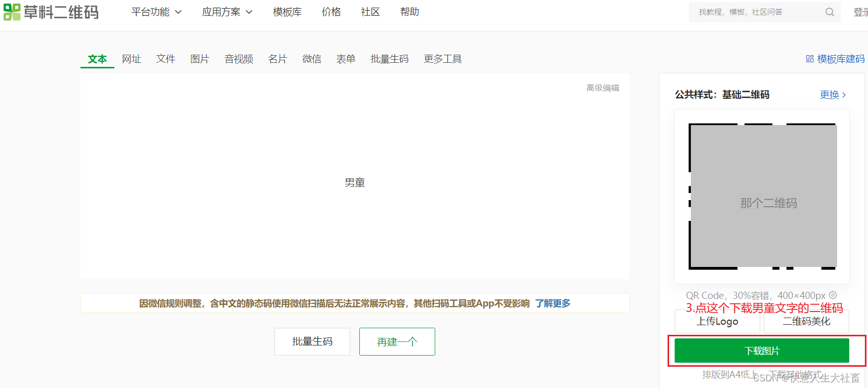
Task: Click the 模板库建码 grid icon
Action: (810, 59)
